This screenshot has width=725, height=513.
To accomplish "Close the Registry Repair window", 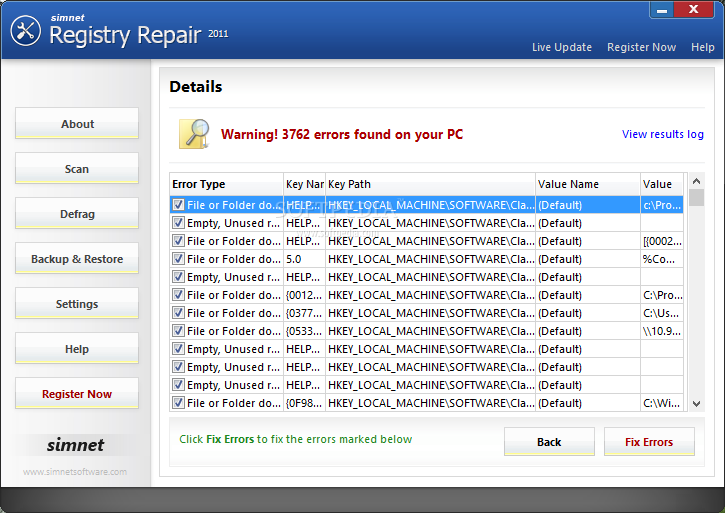I will [693, 10].
